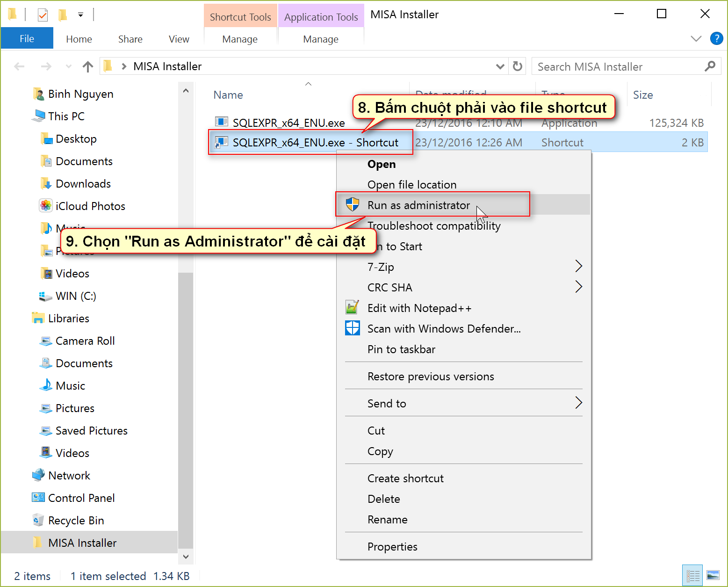The image size is (728, 587).
Task: Switch to the View ribbon tab
Action: 179,39
